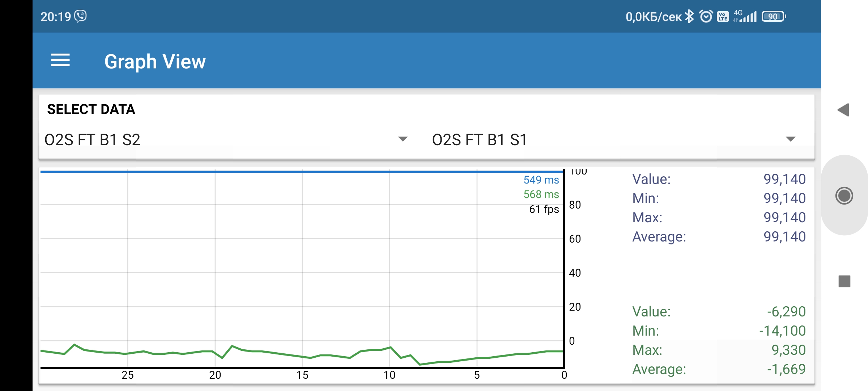
Task: Select the Bluetooth status icon
Action: [689, 16]
